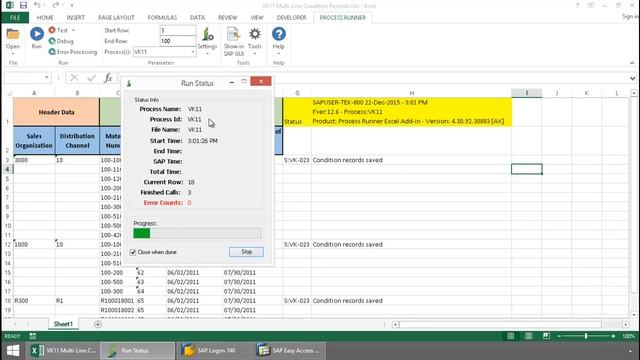
Task: Open the Process(s) VK11 dropdown
Action: [x=193, y=52]
